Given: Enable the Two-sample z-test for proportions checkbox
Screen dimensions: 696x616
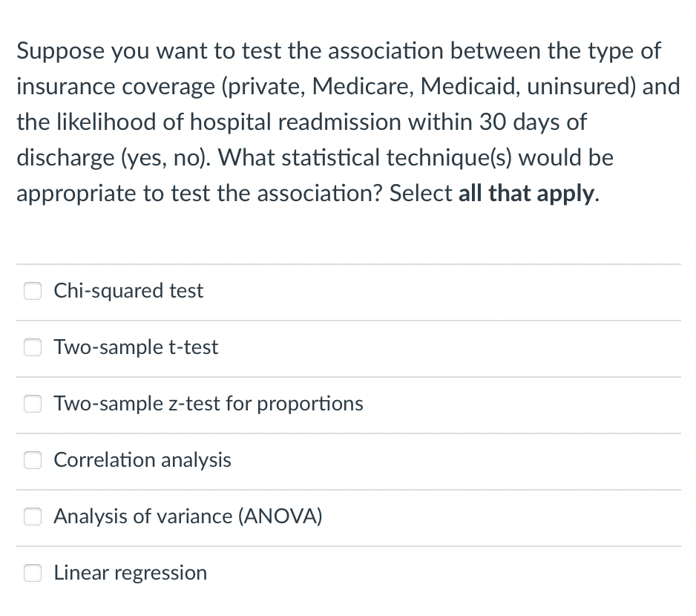Looking at the screenshot, I should point(33,404).
